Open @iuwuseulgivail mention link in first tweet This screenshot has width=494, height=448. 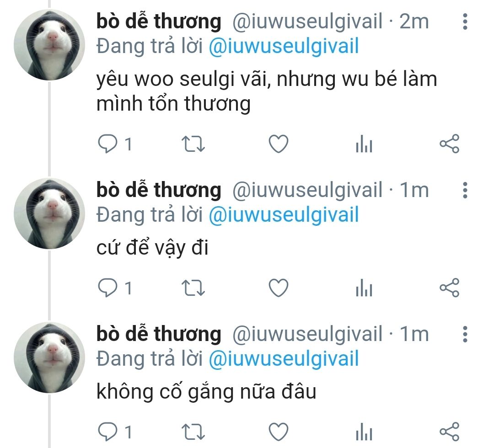pyautogui.click(x=284, y=46)
